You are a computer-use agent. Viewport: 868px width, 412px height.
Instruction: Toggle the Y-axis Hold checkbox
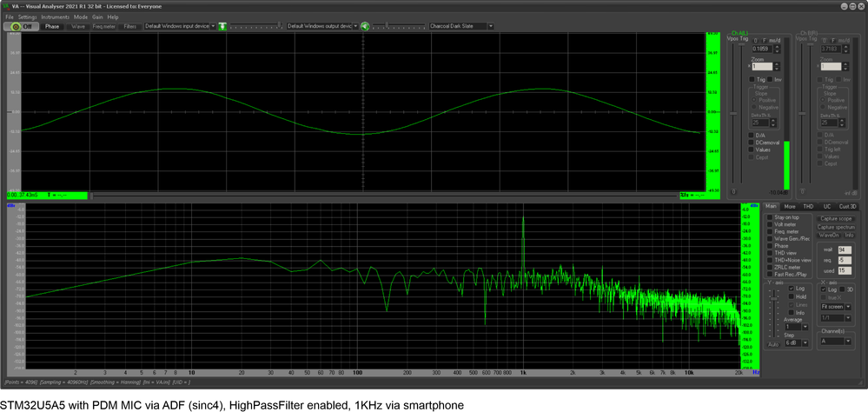pyautogui.click(x=792, y=296)
